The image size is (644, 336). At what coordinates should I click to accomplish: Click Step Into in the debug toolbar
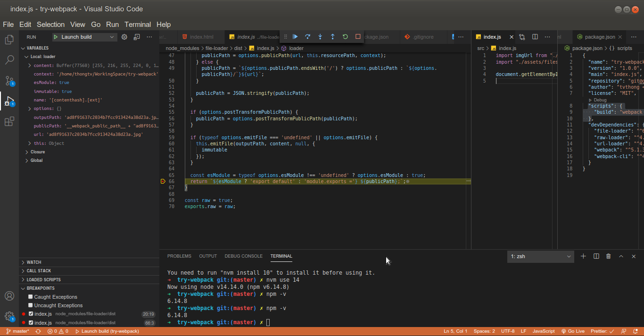click(320, 37)
